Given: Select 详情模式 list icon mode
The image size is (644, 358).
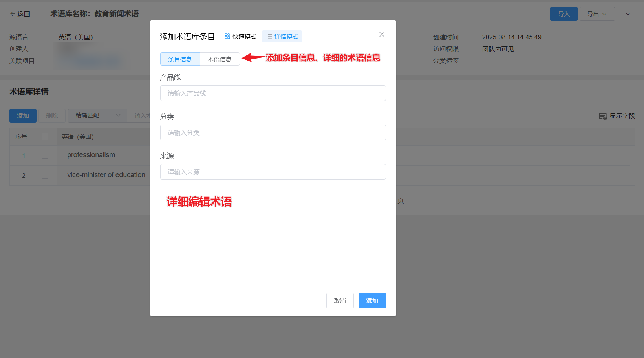Looking at the screenshot, I should coord(282,37).
